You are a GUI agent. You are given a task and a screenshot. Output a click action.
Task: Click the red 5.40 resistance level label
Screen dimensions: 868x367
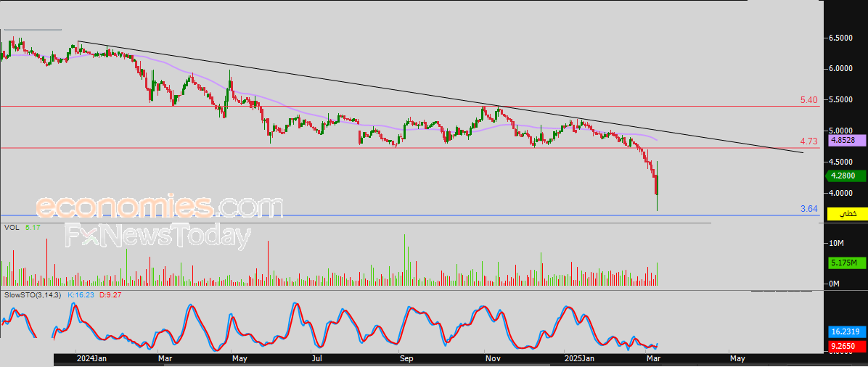pos(808,100)
